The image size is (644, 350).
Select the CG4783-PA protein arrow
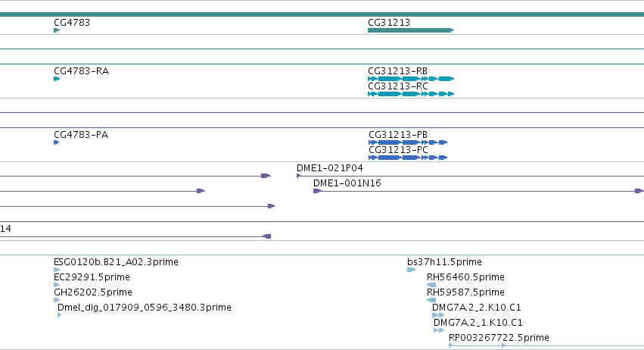coord(56,142)
